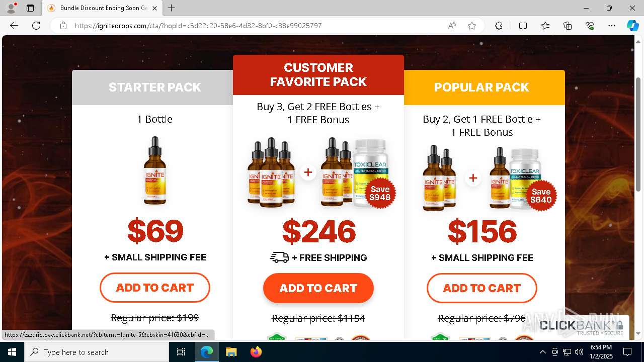Toggle Split screen icon in toolbar
The image size is (644, 362).
[x=523, y=26]
